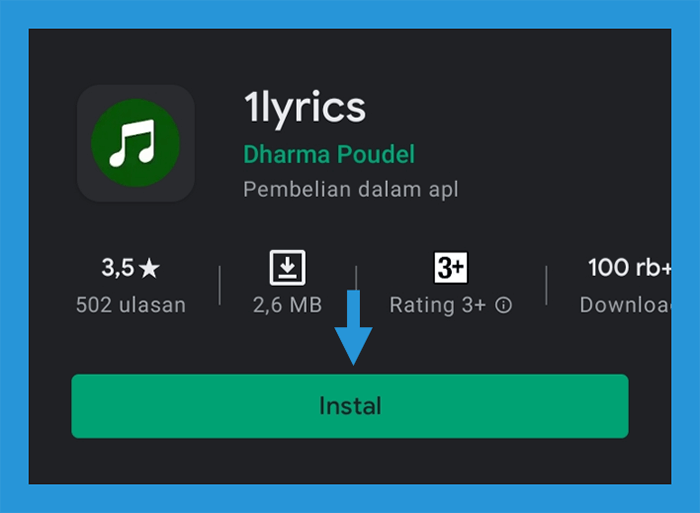Click the blue arrow pointing at Instal
700x513 pixels.
point(354,328)
